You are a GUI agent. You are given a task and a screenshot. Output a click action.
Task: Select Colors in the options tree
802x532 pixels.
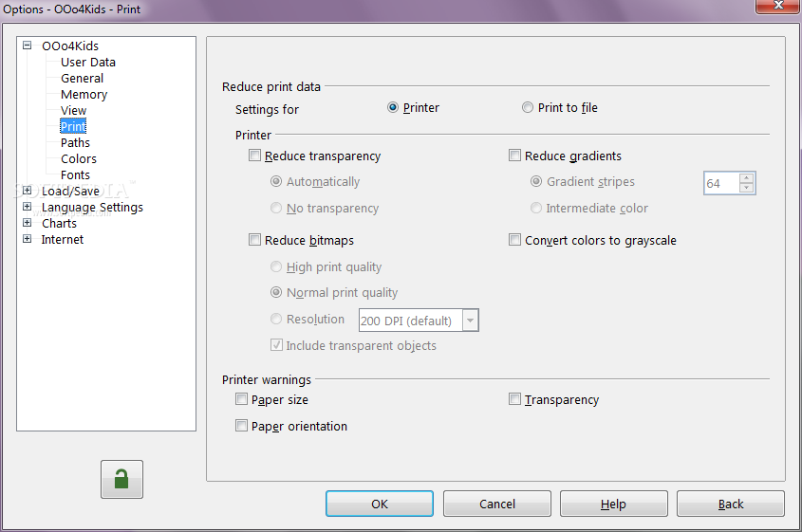coord(78,159)
